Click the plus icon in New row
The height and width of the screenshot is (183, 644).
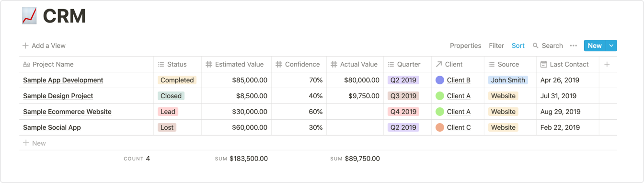[x=26, y=143]
